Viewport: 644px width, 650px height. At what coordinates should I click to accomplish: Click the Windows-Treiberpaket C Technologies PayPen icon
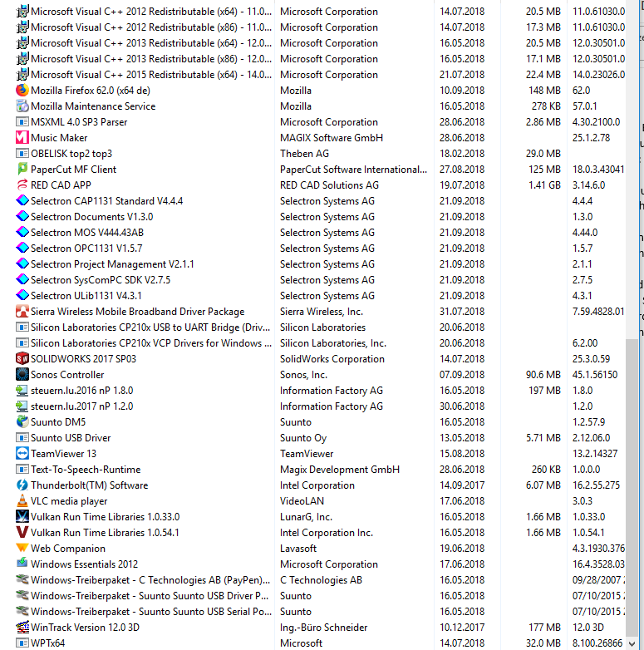22,579
